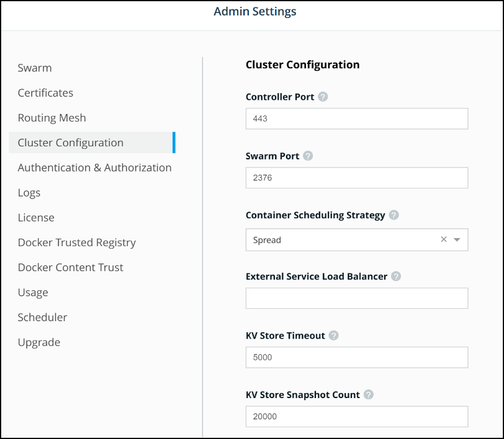
Task: Click KV Store Snapshot Count help icon
Action: point(369,394)
